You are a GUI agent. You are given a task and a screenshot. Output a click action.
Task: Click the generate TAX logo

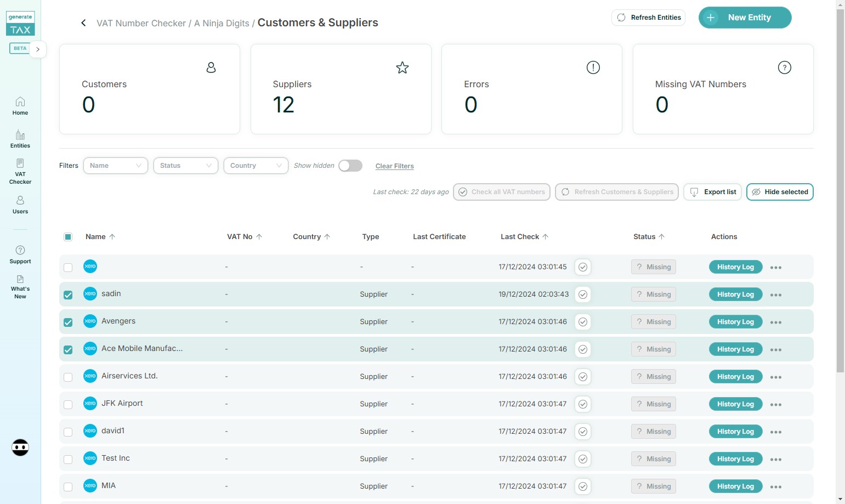tap(20, 24)
